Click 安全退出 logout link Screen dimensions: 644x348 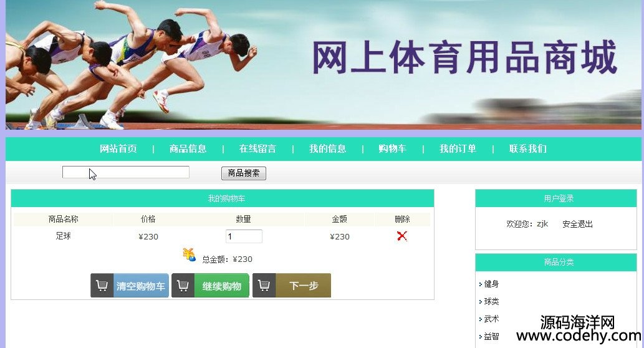tap(577, 224)
